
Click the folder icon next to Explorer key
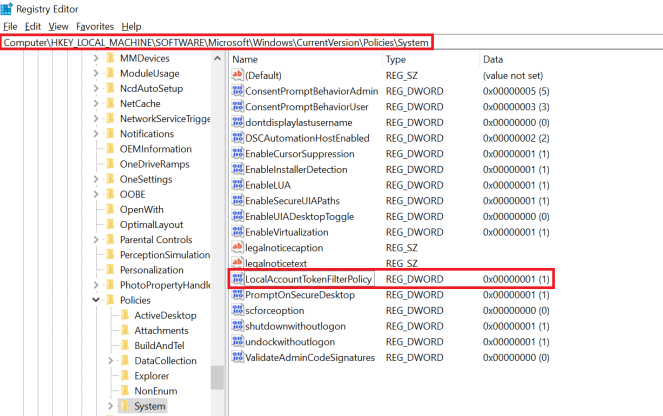[125, 376]
